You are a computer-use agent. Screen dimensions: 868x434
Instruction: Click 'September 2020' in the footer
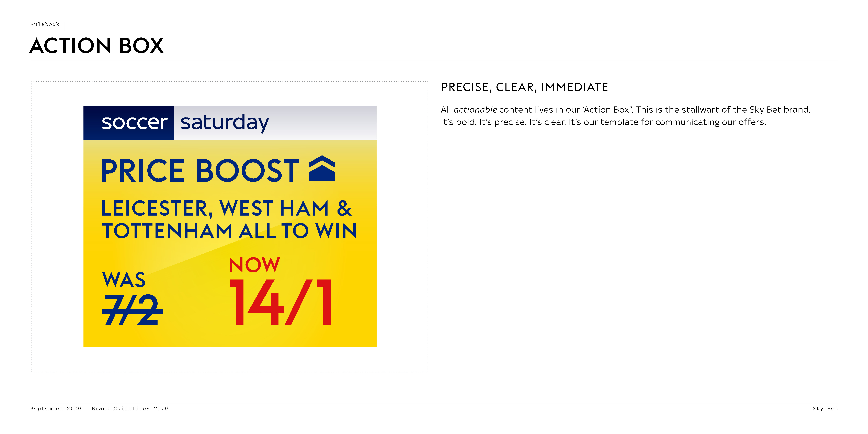[x=56, y=408]
